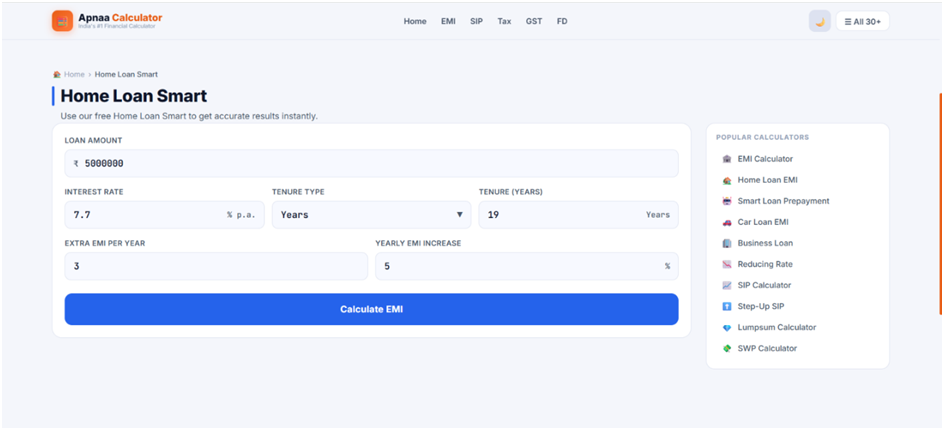
Task: Focus the Interest Rate input field
Action: [x=164, y=214]
